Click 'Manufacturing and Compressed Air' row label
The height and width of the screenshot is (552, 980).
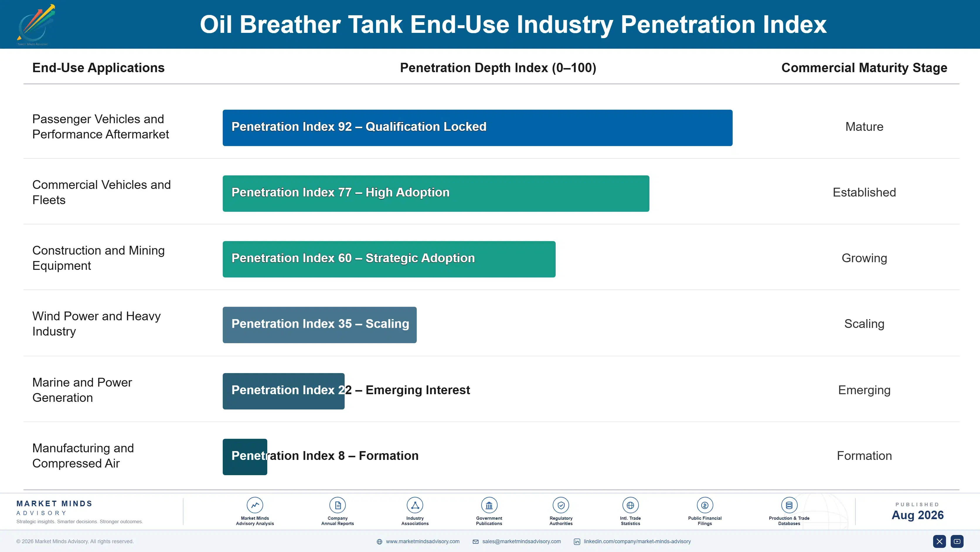point(83,456)
